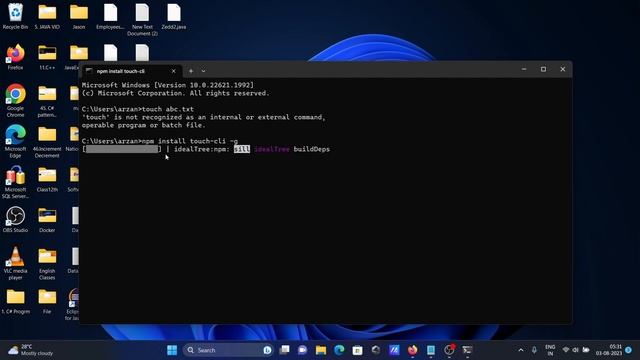640x360 pixels.
Task: Select the Google Chrome desktop shortcut
Action: 16,100
